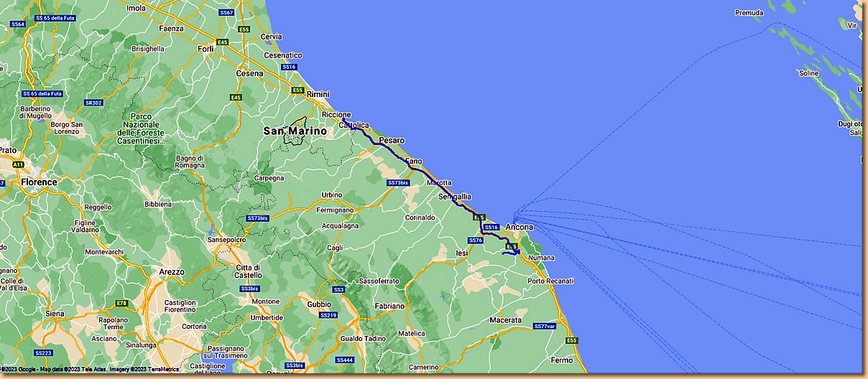Select the Cortona label
This screenshot has height=379, width=868.
point(195,326)
